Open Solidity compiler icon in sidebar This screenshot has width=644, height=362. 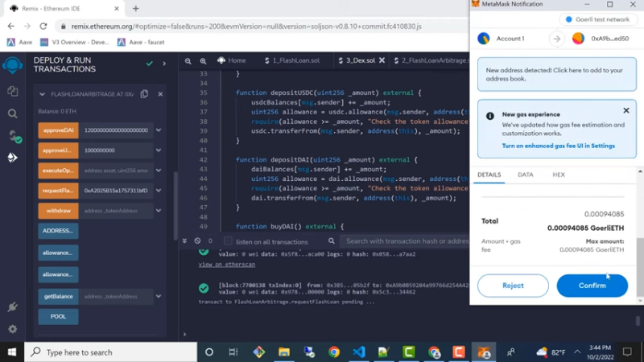(14, 136)
